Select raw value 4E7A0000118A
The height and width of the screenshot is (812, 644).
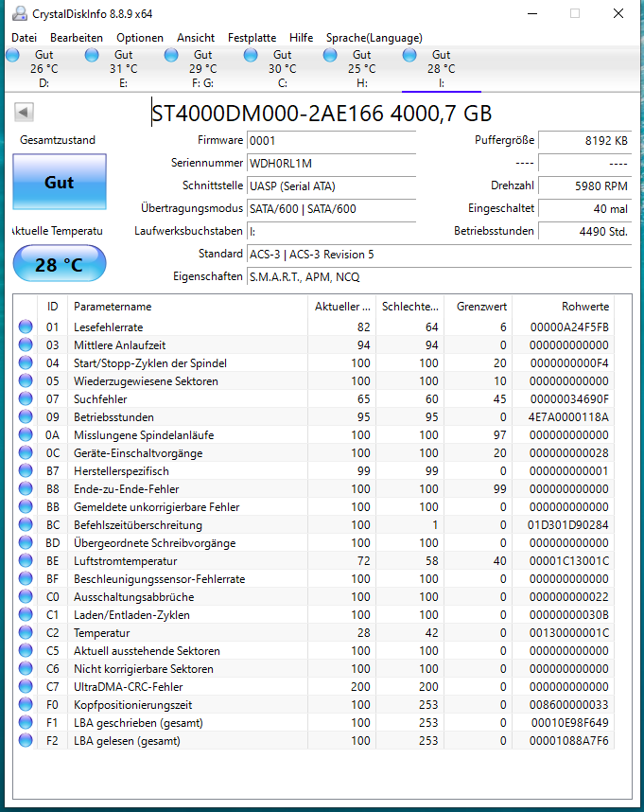pyautogui.click(x=568, y=417)
